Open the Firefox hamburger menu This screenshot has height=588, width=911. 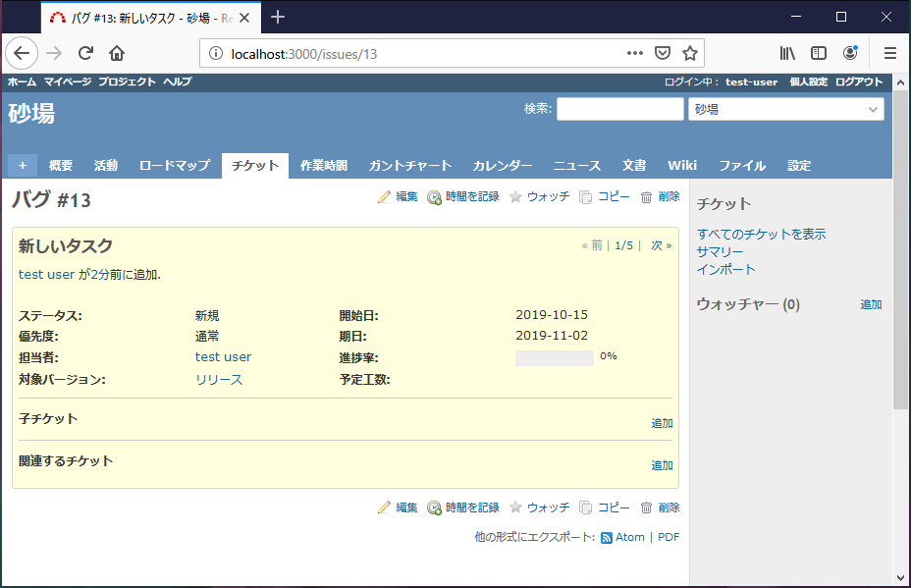point(890,53)
